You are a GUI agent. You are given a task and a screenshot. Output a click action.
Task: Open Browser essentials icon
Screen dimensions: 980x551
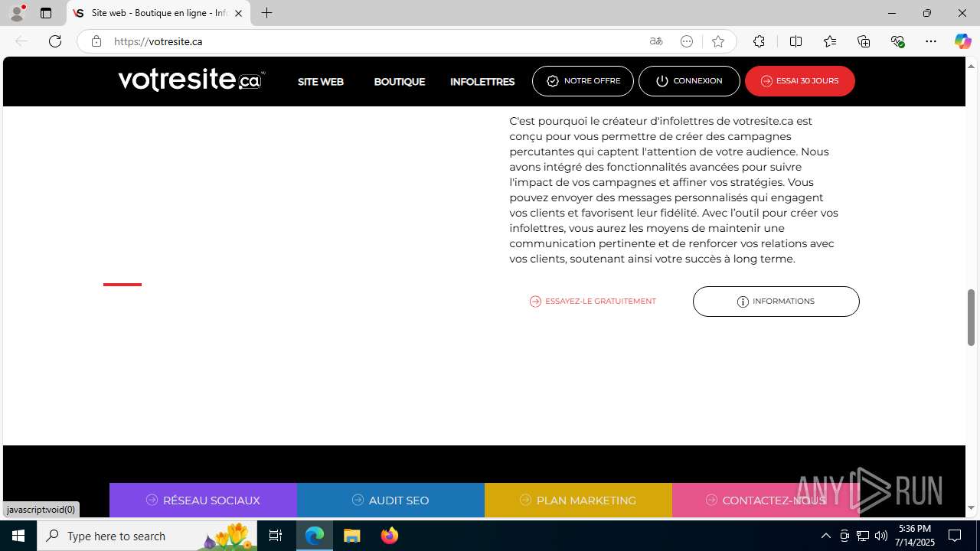[898, 41]
